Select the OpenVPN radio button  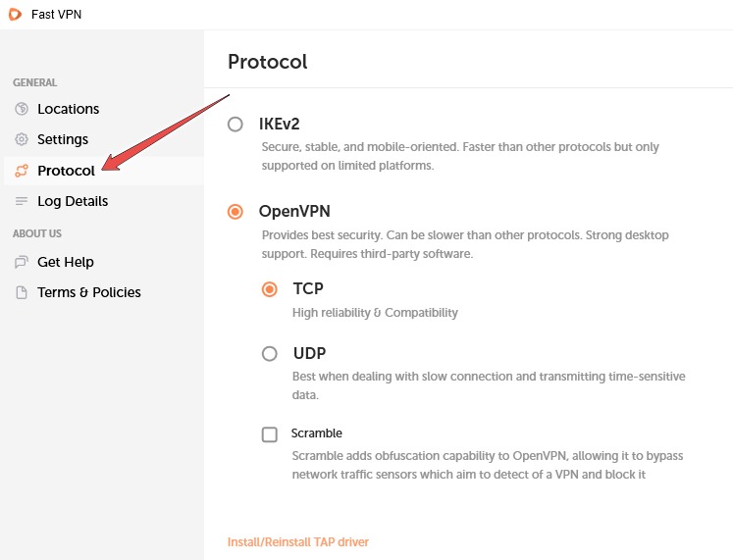click(235, 211)
